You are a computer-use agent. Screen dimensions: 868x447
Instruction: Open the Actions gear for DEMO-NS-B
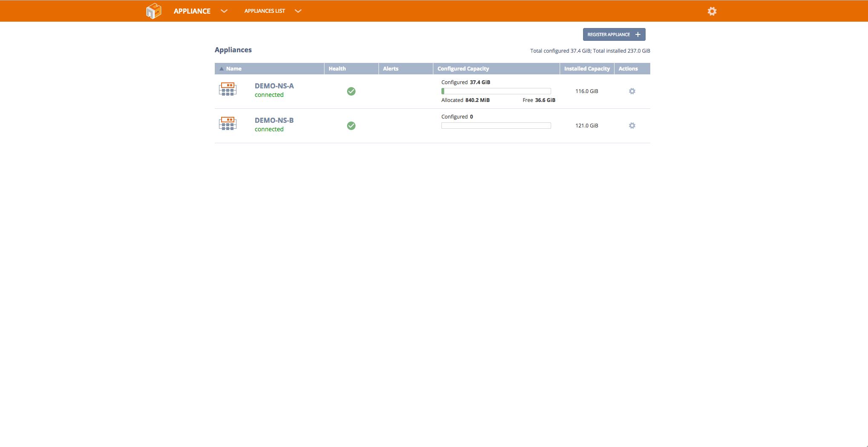coord(632,125)
